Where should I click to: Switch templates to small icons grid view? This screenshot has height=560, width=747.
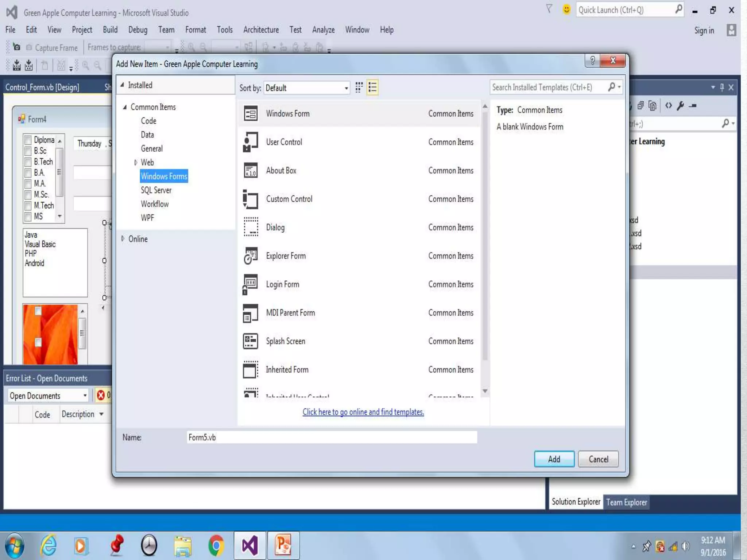click(359, 87)
